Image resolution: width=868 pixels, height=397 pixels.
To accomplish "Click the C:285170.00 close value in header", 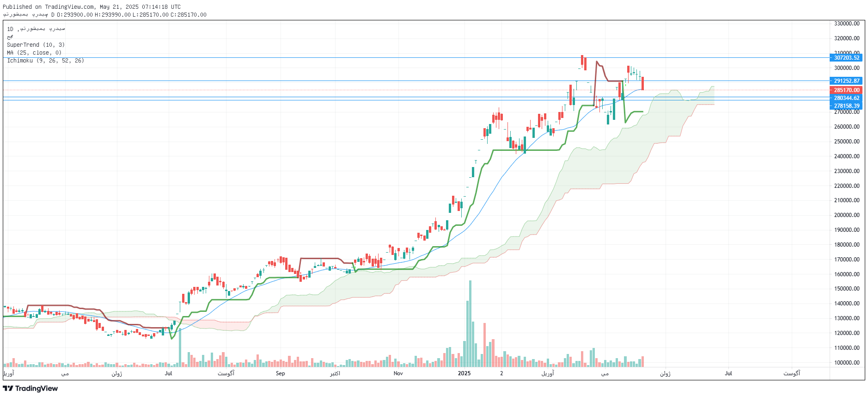I will tap(189, 15).
